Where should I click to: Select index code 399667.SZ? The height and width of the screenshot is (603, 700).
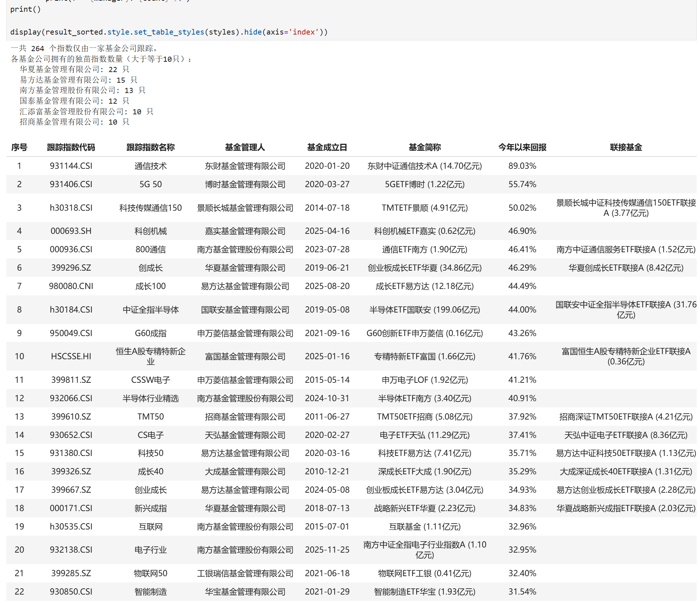71,490
